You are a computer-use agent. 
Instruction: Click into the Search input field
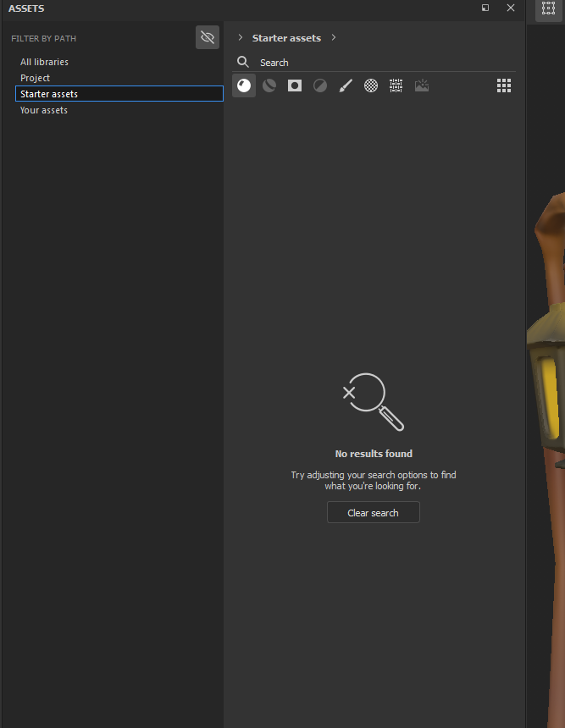click(381, 63)
